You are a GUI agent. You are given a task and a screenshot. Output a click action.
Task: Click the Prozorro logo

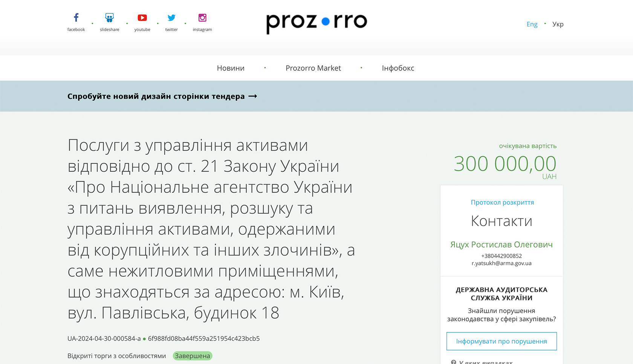[316, 23]
